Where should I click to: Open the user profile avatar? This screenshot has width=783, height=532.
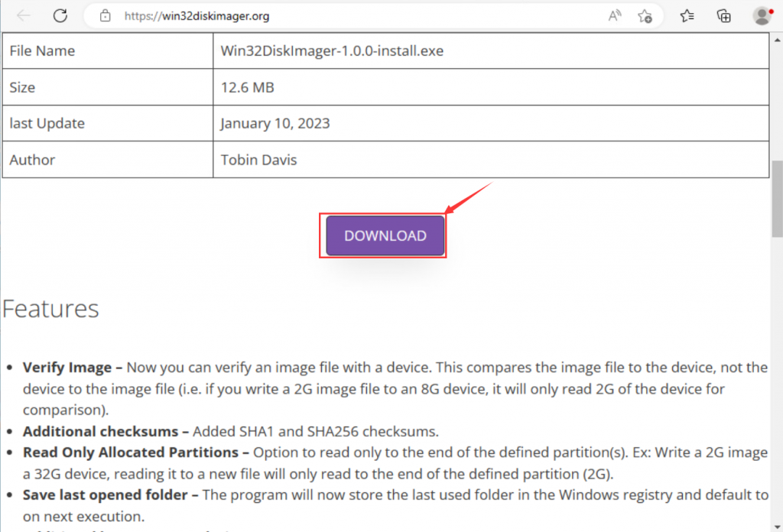(762, 16)
